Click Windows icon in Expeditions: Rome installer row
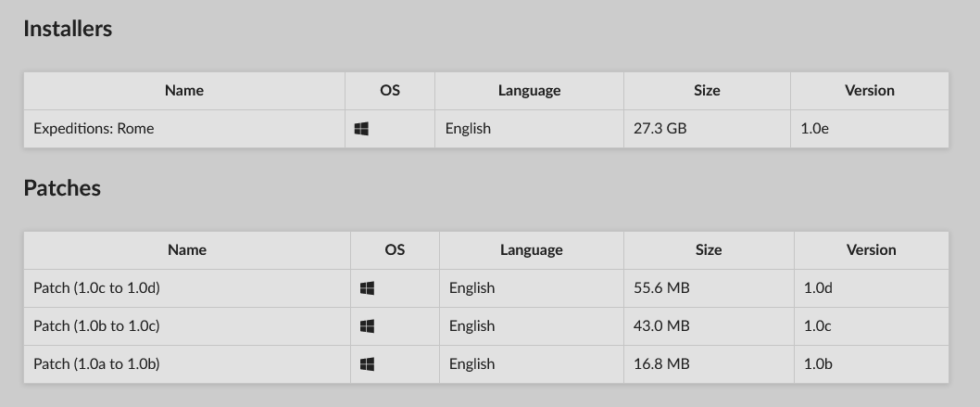 (x=361, y=129)
